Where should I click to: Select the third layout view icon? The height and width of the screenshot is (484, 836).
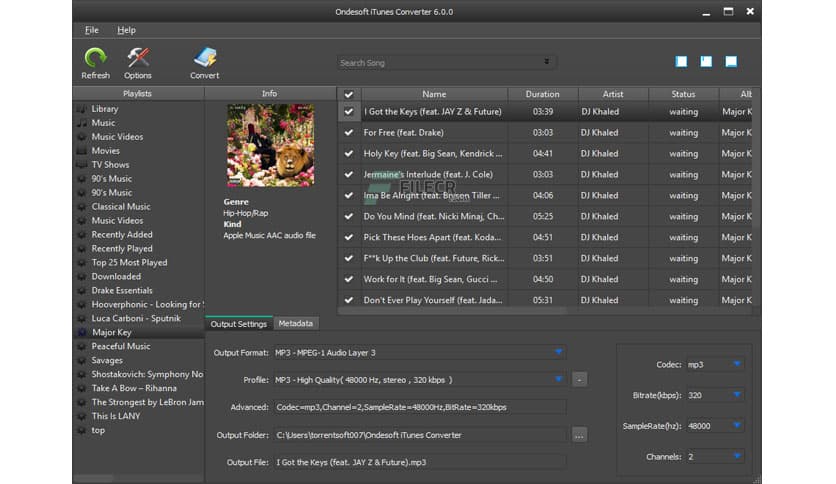[x=731, y=62]
